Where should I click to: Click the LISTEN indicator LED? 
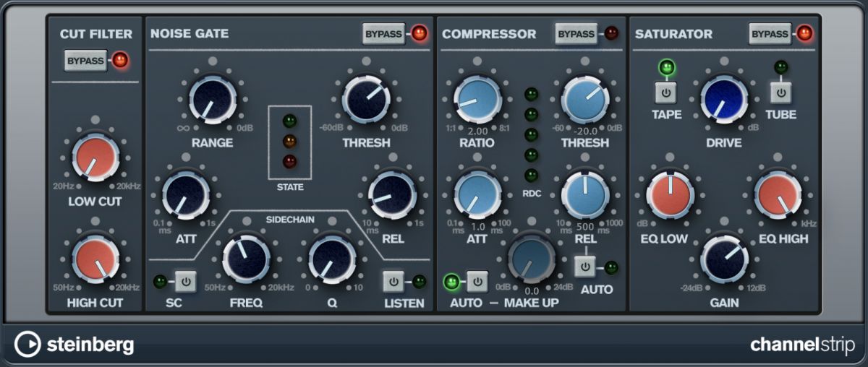[x=419, y=282]
